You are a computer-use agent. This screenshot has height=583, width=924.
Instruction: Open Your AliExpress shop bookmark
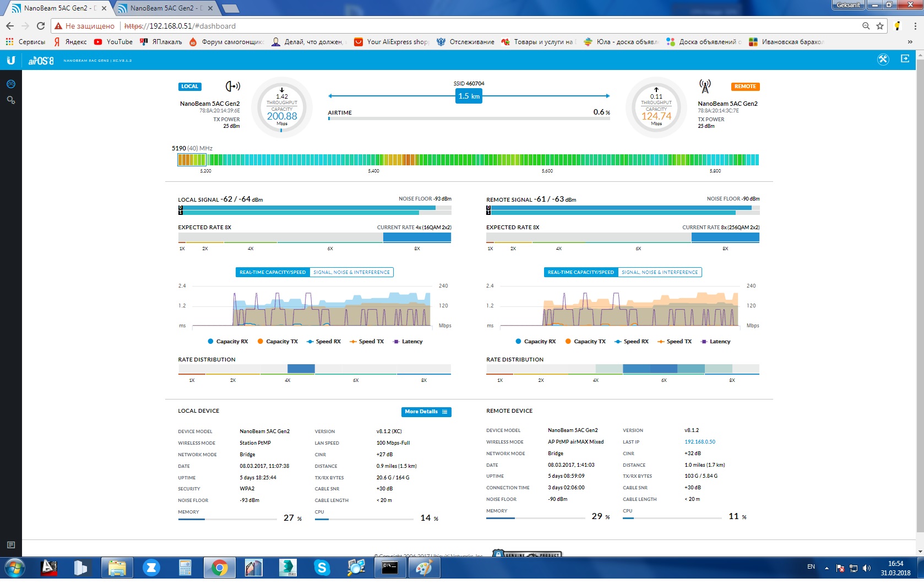pyautogui.click(x=392, y=42)
